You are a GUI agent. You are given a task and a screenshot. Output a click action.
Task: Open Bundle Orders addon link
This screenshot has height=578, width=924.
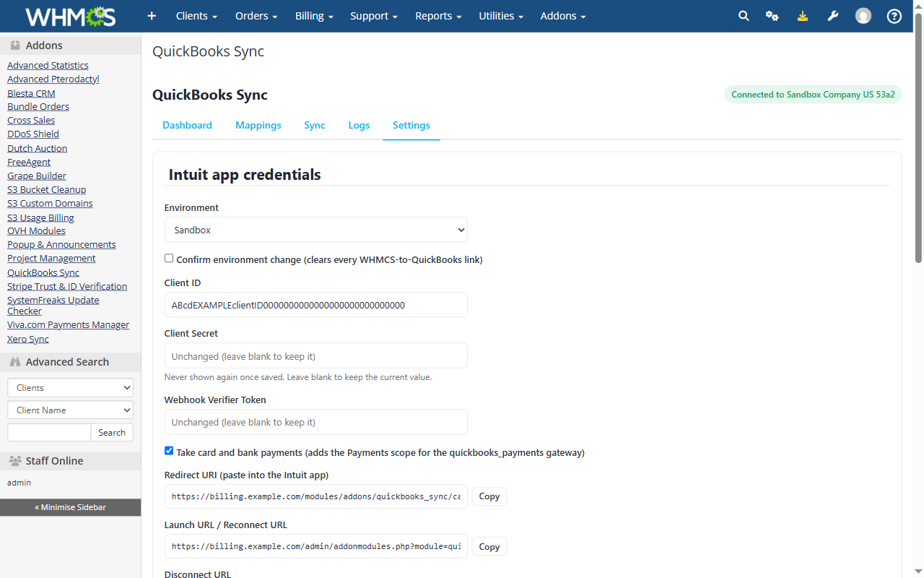point(38,106)
